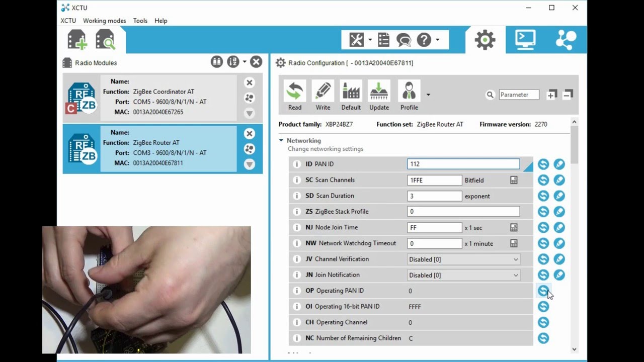Open the Working modes menu
The height and width of the screenshot is (362, 644).
coord(104,21)
